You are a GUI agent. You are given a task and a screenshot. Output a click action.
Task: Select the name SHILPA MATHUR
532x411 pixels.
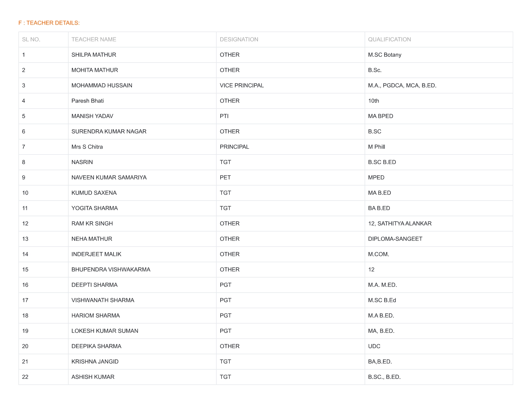pos(94,55)
